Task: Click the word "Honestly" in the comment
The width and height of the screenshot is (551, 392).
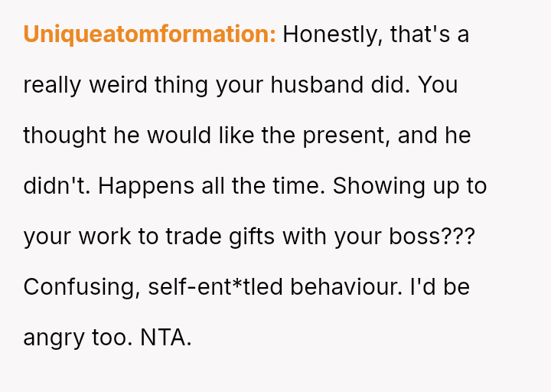Action: pyautogui.click(x=332, y=34)
